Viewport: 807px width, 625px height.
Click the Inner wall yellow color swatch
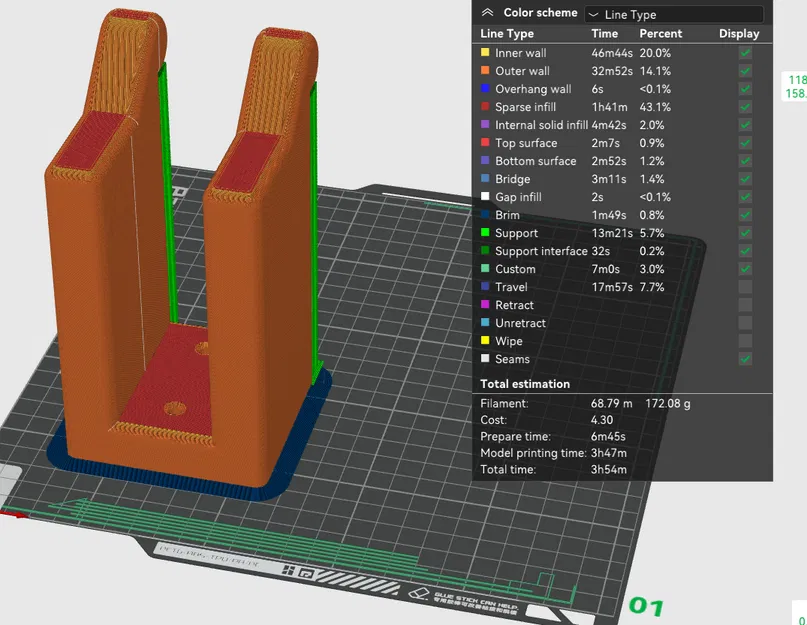(485, 52)
